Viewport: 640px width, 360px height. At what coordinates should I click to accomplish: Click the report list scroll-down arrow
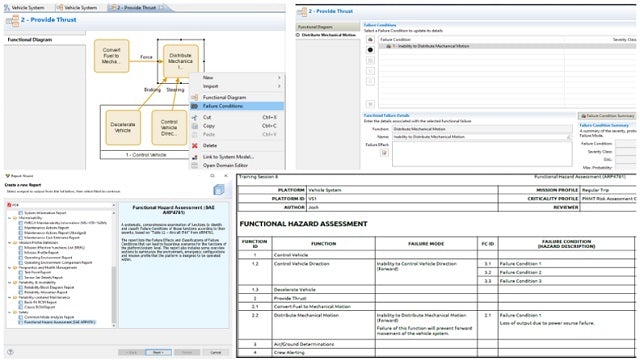(114, 326)
